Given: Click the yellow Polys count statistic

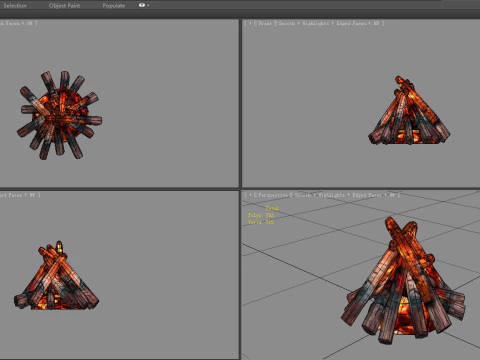Looking at the screenshot, I should tap(261, 215).
